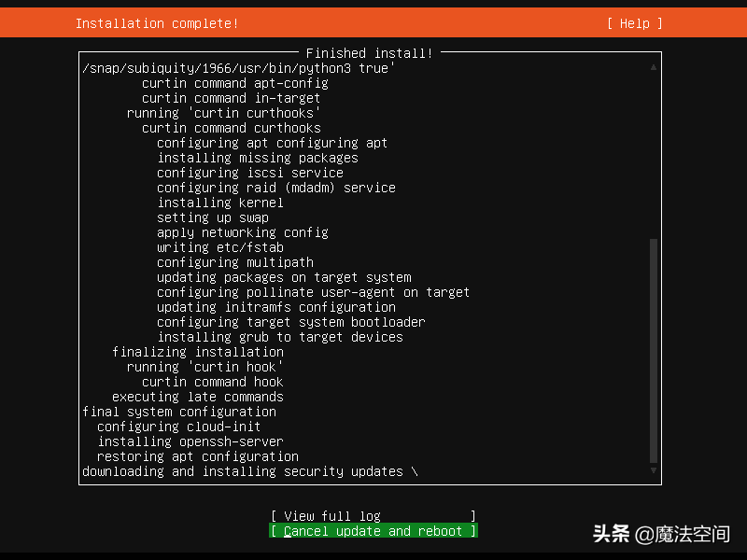Click the scrollbar up arrow
The height and width of the screenshot is (560, 747).
[x=654, y=67]
